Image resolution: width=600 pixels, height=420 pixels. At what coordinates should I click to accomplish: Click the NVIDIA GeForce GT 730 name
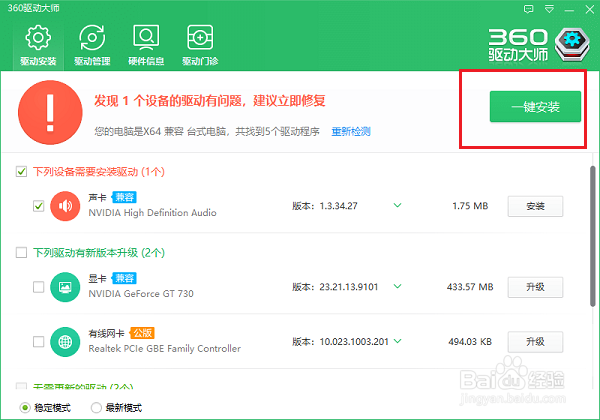141,294
